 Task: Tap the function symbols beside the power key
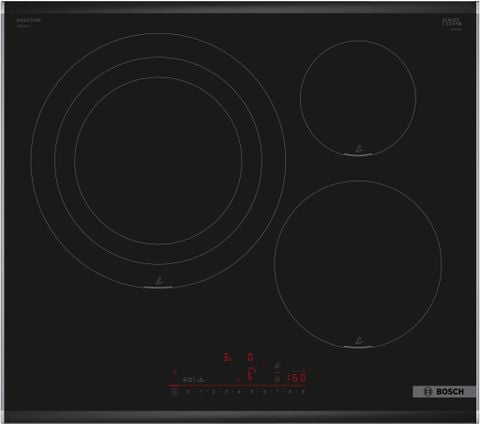[x=193, y=379]
